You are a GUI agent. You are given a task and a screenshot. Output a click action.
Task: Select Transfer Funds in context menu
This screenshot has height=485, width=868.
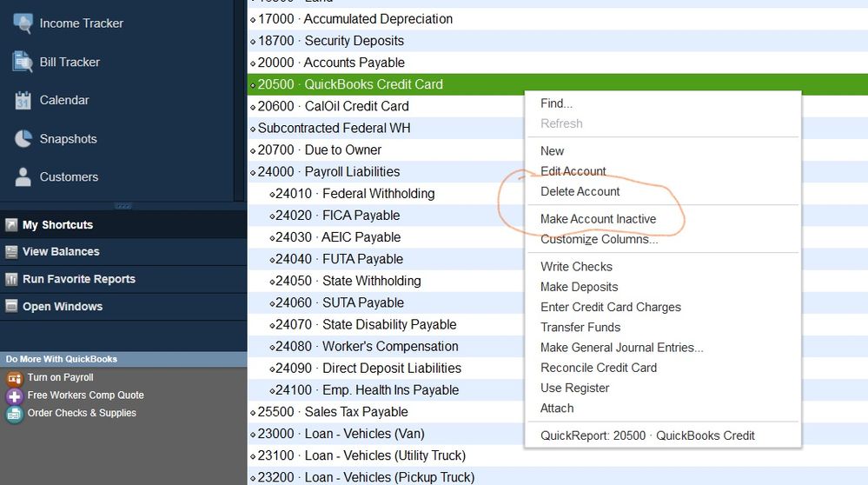point(580,327)
